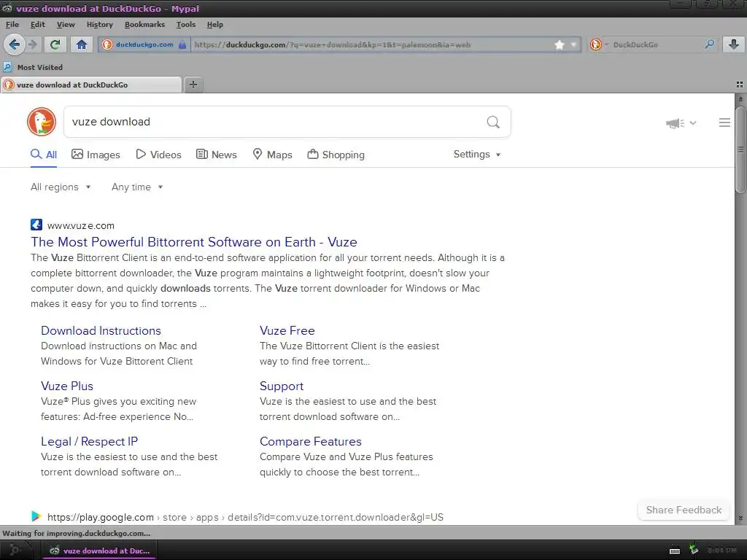Screen dimensions: 747x560
Task: Click the taskbar clock
Action: click(721, 551)
